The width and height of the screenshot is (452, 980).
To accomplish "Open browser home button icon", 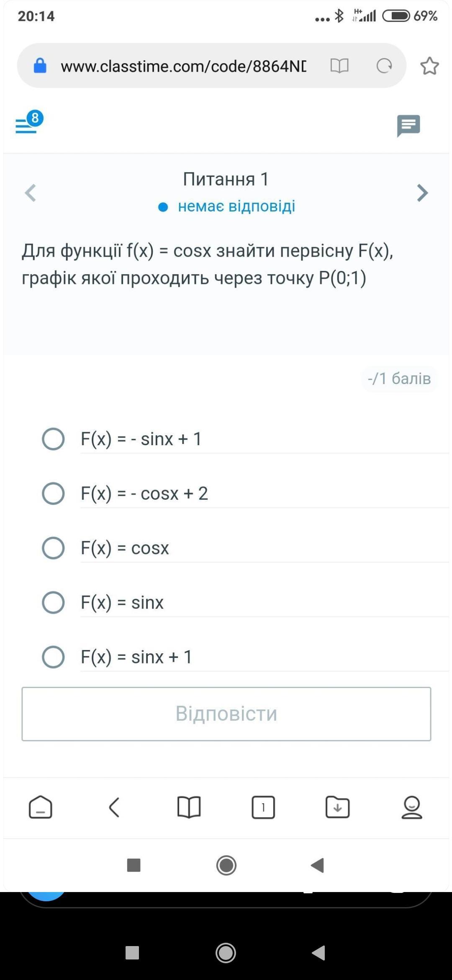I will pyautogui.click(x=41, y=807).
